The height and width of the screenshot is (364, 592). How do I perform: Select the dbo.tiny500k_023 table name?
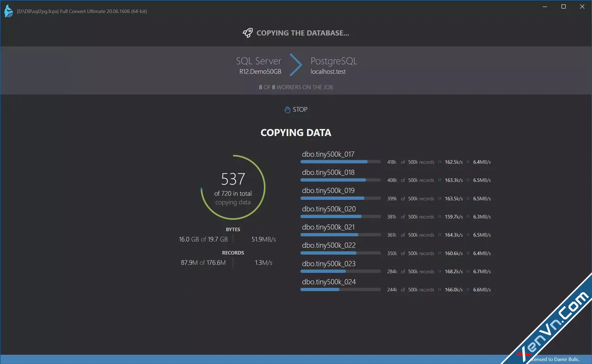pos(329,264)
